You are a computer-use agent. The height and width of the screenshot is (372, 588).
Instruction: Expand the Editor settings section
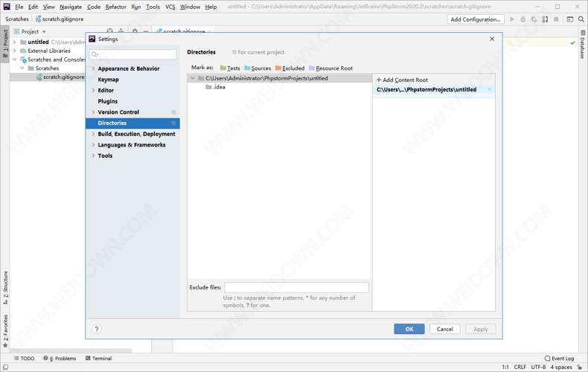point(93,90)
